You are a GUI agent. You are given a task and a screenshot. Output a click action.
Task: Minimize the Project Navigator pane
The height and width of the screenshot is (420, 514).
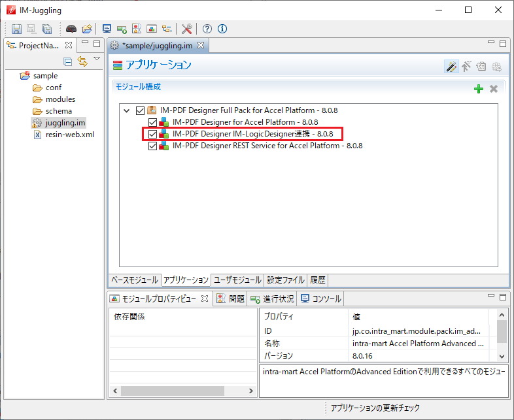[85, 42]
